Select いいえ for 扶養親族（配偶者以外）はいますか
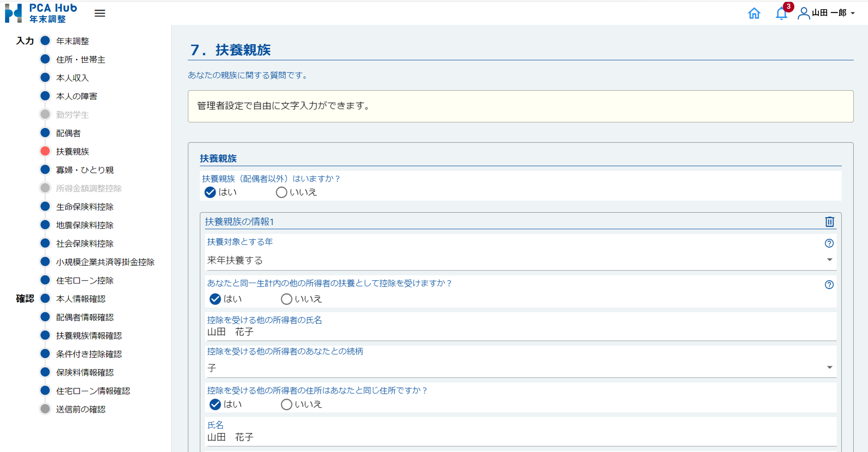 pos(281,192)
